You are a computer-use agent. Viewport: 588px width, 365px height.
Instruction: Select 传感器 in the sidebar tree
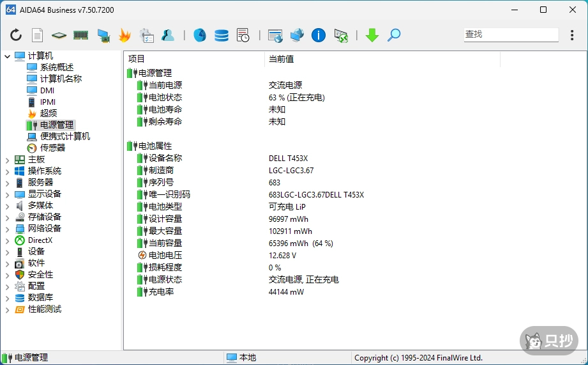(x=52, y=148)
